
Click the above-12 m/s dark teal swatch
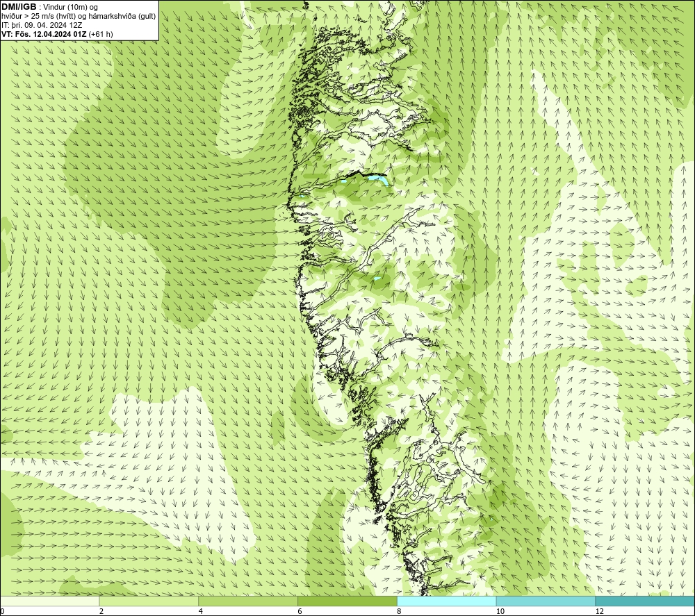pyautogui.click(x=645, y=601)
